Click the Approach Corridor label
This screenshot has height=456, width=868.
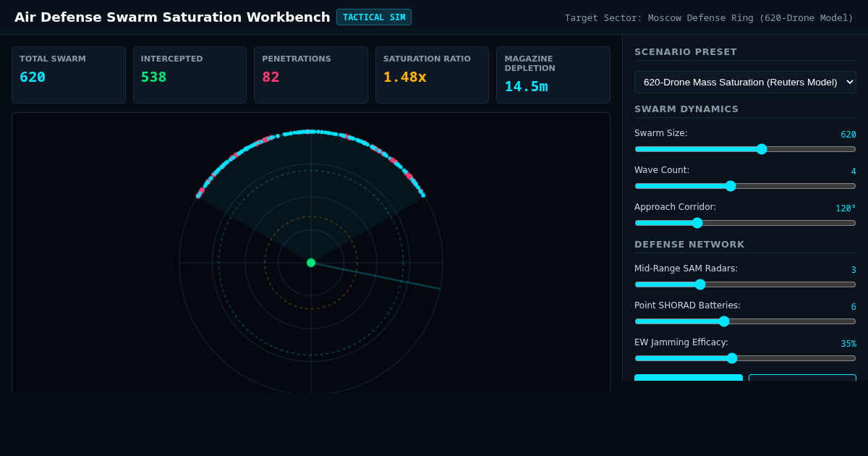tap(675, 207)
